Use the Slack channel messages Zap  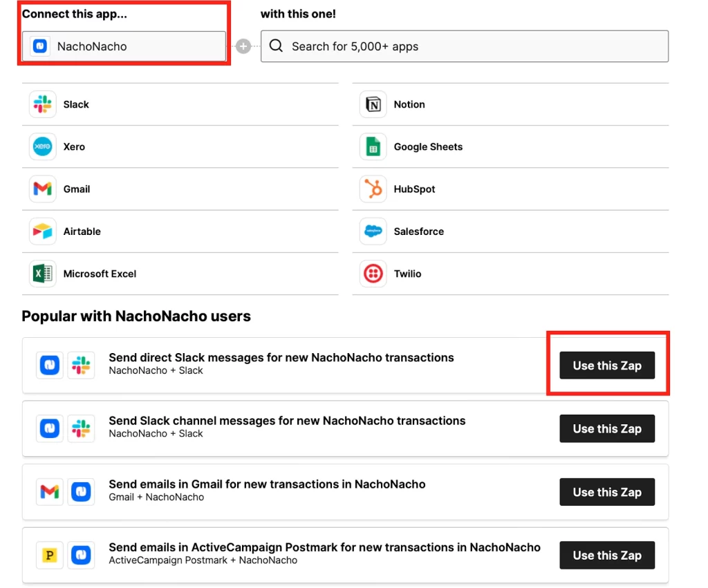pos(607,428)
